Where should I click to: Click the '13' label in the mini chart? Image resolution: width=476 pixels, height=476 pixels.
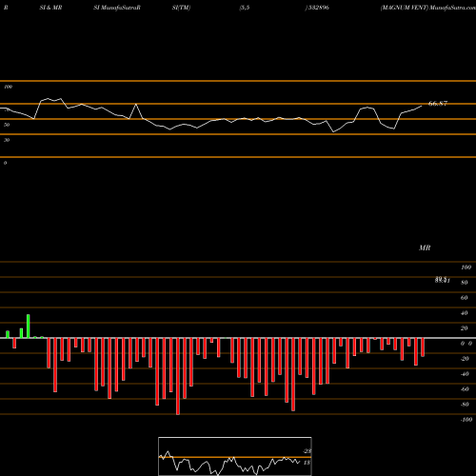pos(307,463)
